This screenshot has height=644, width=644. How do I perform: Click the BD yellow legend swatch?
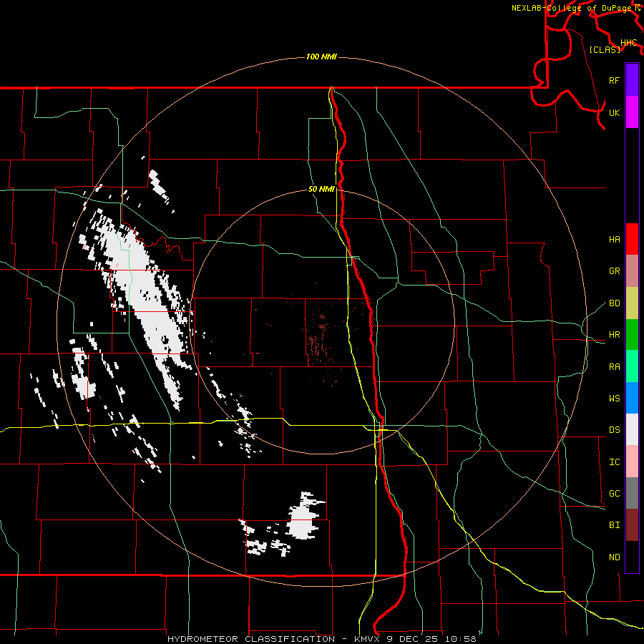click(x=632, y=303)
